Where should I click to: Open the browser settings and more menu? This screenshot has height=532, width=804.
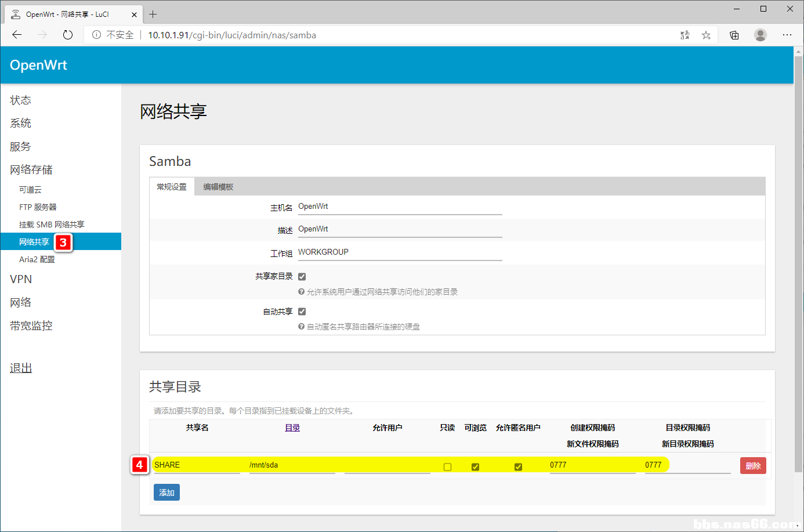coord(787,35)
